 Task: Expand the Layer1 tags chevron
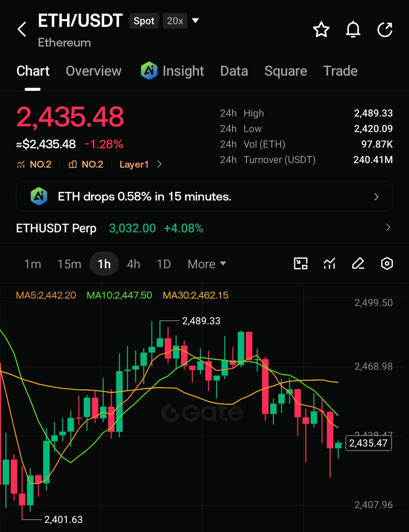pos(159,164)
